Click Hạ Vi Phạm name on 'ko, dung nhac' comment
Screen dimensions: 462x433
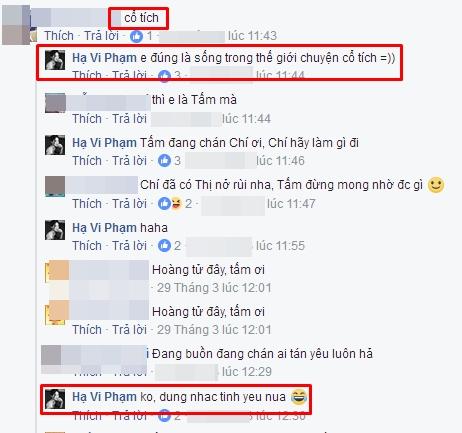coord(104,397)
